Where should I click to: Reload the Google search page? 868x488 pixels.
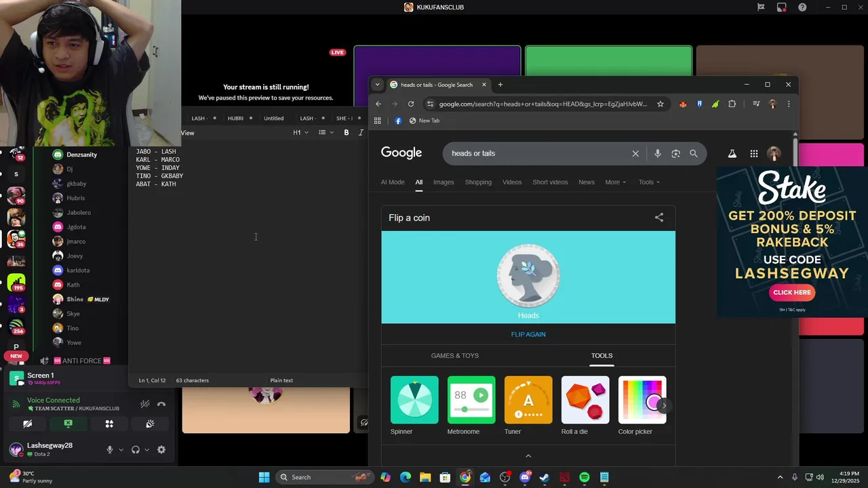[411, 104]
